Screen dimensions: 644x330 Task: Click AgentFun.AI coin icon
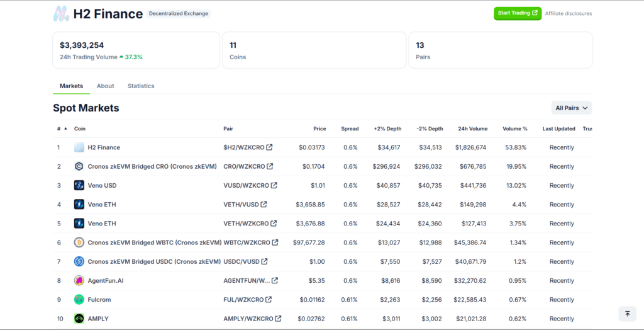tap(79, 281)
